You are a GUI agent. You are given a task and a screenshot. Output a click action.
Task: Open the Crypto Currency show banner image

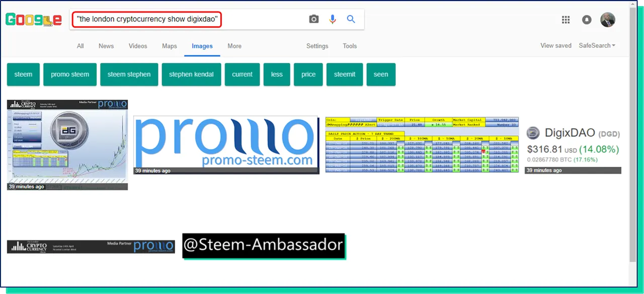91,247
